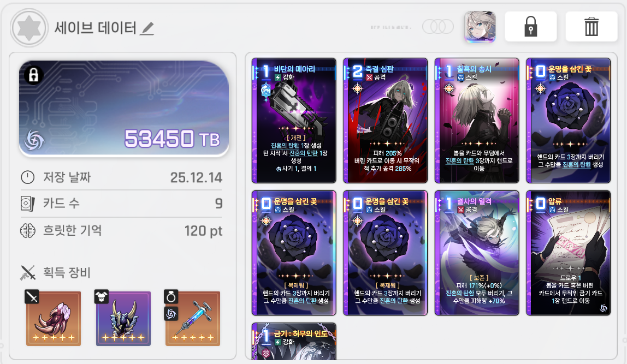
Task: Click the hexagram star emblem icon
Action: 29,28
